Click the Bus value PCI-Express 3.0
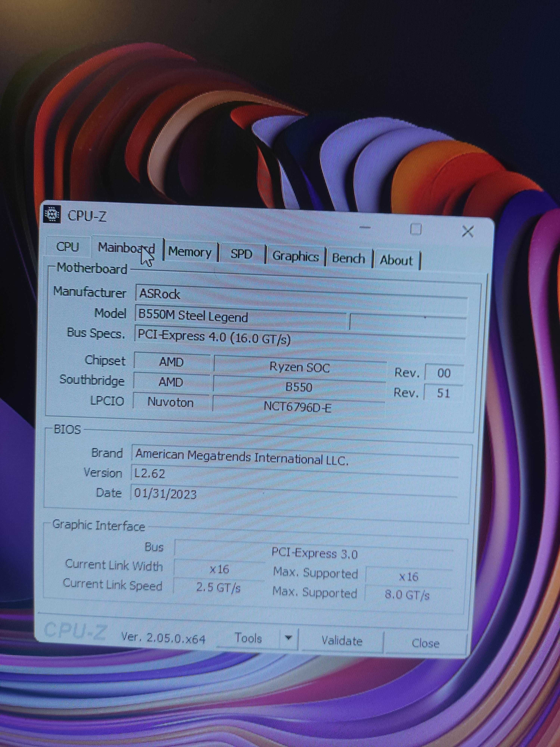Screen dimensions: 560x747 (x=314, y=554)
